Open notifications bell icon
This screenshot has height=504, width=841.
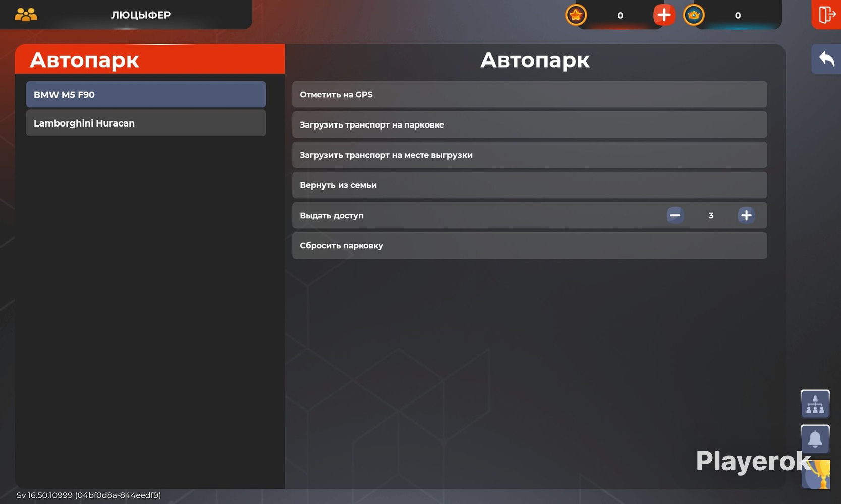tap(815, 439)
